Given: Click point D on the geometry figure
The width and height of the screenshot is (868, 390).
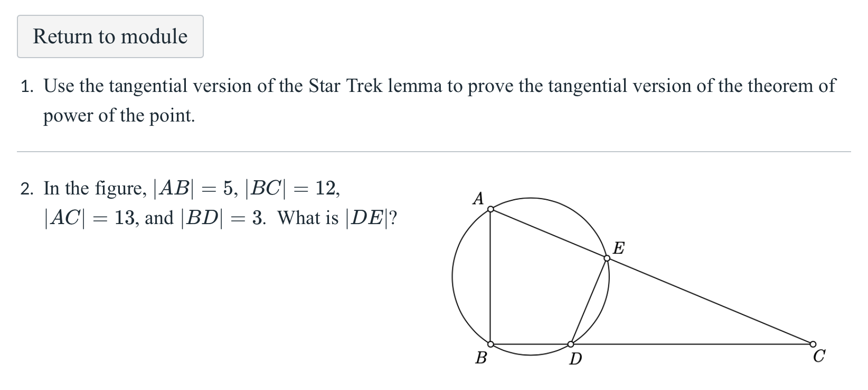Looking at the screenshot, I should click(572, 344).
